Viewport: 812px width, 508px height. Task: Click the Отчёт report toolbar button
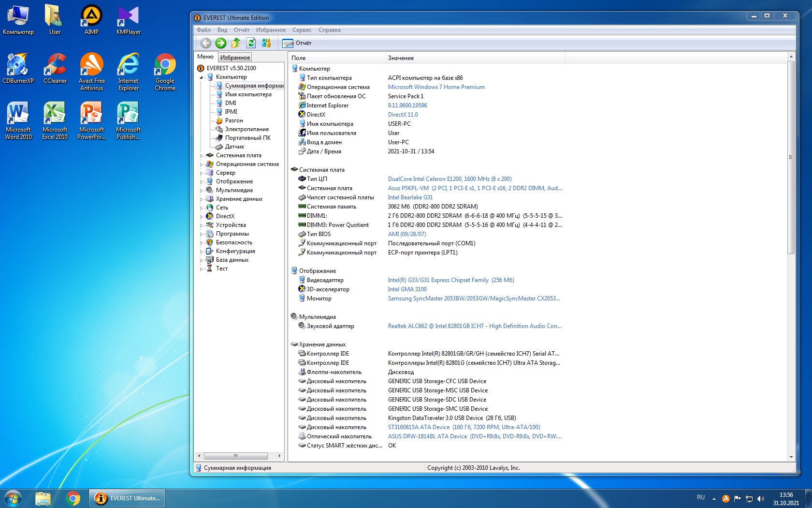[297, 43]
